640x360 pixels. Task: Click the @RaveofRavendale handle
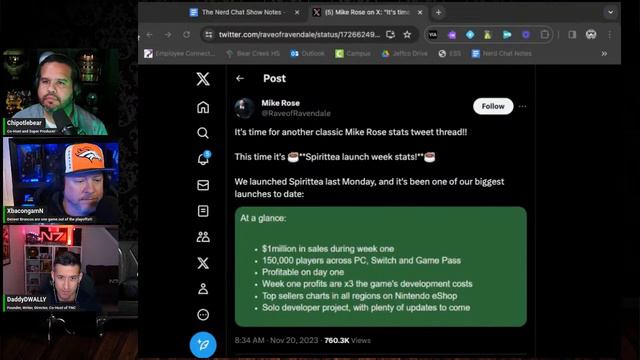tap(296, 113)
